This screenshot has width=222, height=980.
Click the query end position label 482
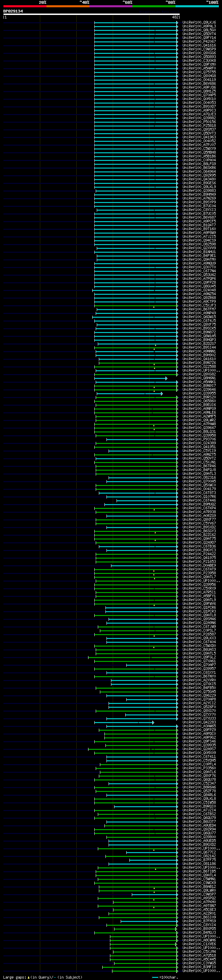175,17
